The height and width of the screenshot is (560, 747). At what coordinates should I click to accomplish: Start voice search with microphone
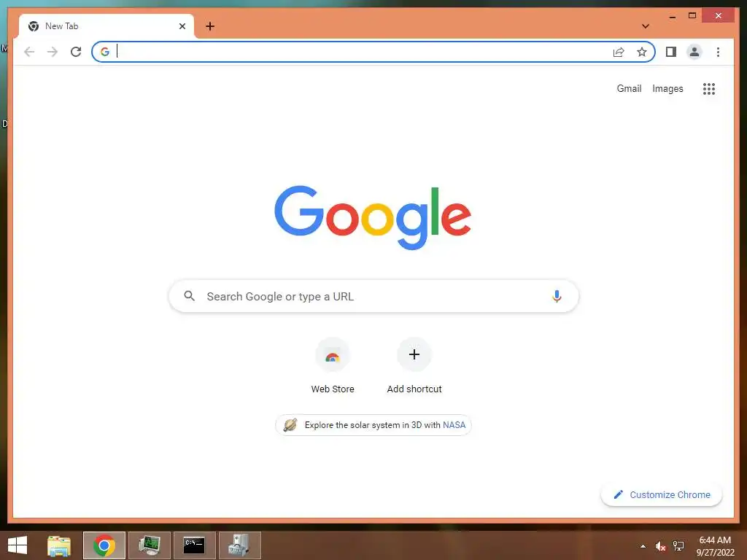coord(557,296)
